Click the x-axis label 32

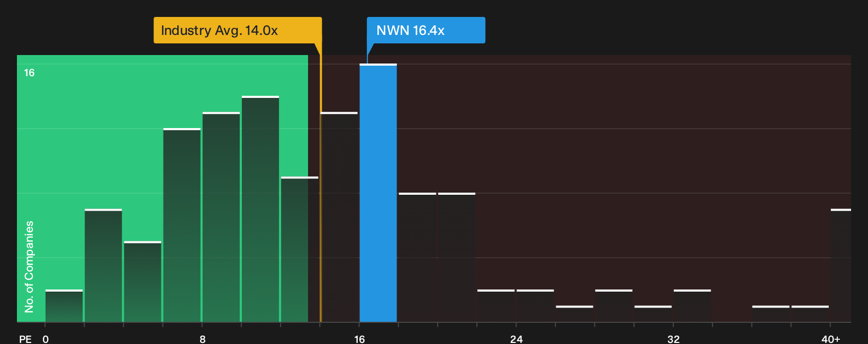click(x=673, y=339)
